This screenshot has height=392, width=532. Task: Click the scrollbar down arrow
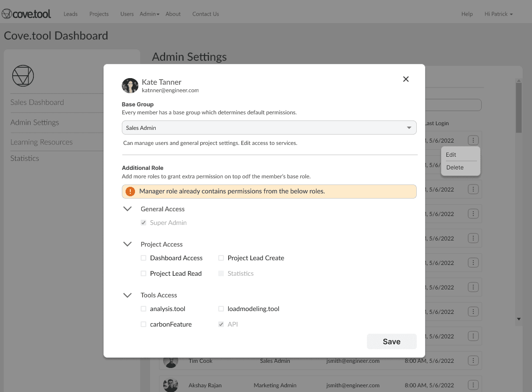(x=518, y=319)
